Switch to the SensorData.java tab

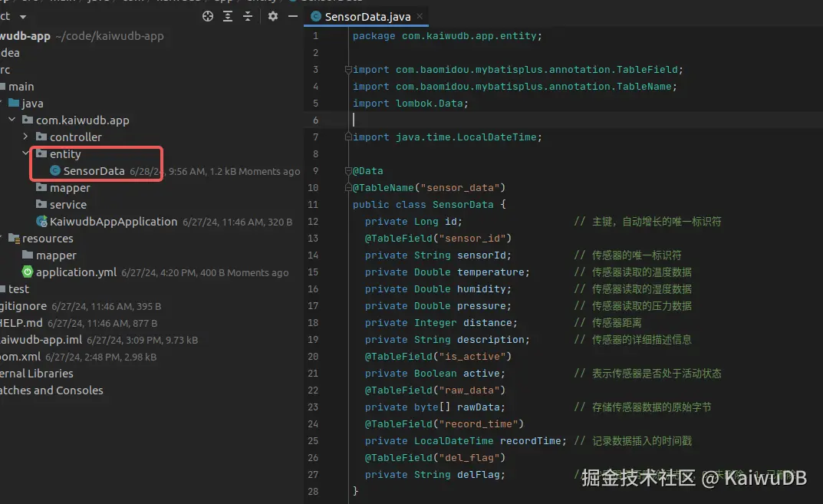point(367,17)
